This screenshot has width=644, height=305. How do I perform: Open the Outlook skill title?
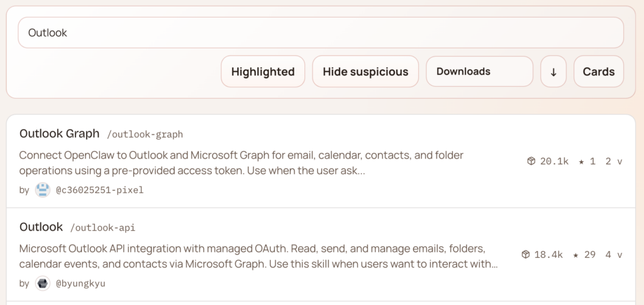(x=42, y=226)
